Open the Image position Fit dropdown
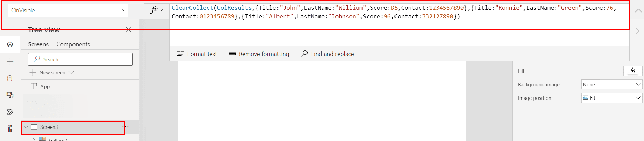Image resolution: width=644 pixels, height=141 pixels. pos(612,98)
